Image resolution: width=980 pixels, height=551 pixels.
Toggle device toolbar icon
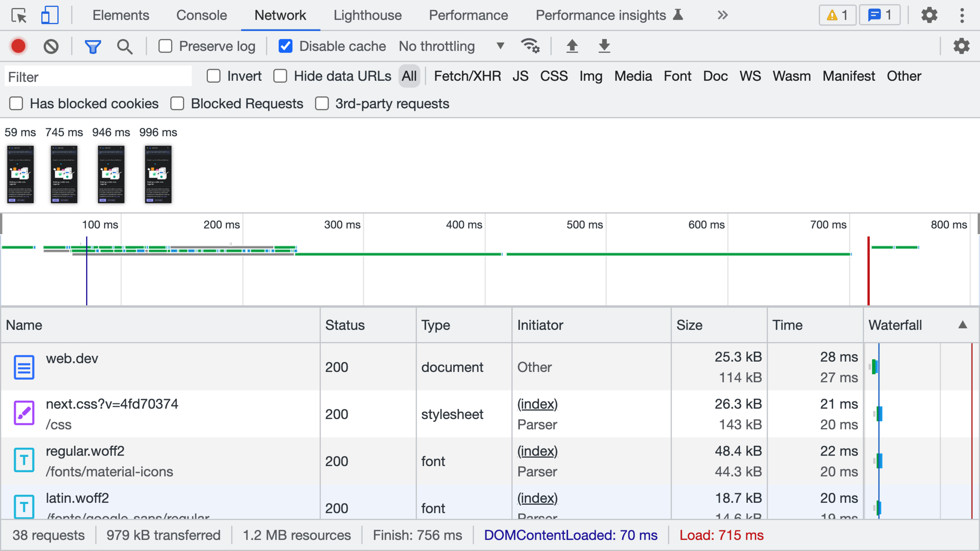pos(50,16)
